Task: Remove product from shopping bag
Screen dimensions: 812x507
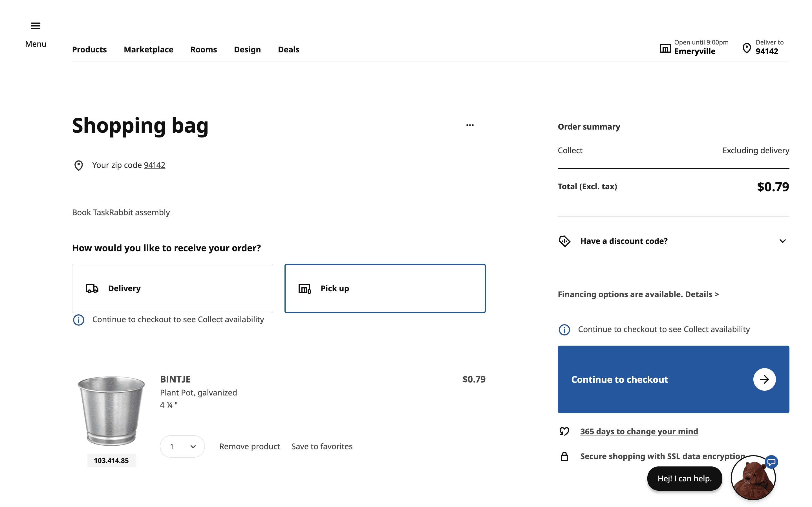Action: click(x=249, y=446)
